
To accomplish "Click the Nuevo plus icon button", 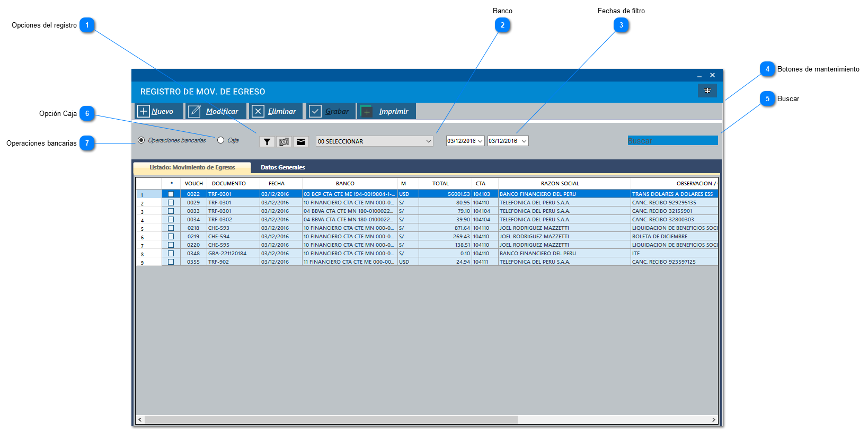I will coord(158,111).
